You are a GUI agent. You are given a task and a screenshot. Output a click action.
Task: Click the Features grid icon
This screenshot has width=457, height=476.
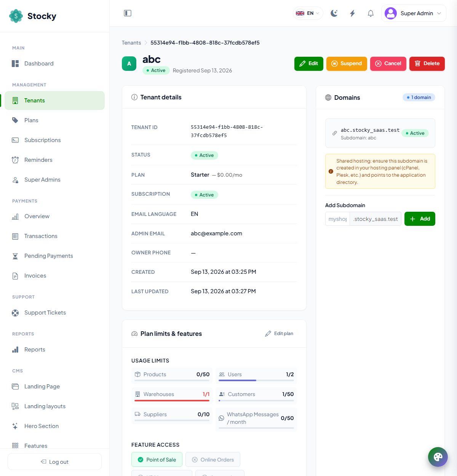click(15, 446)
